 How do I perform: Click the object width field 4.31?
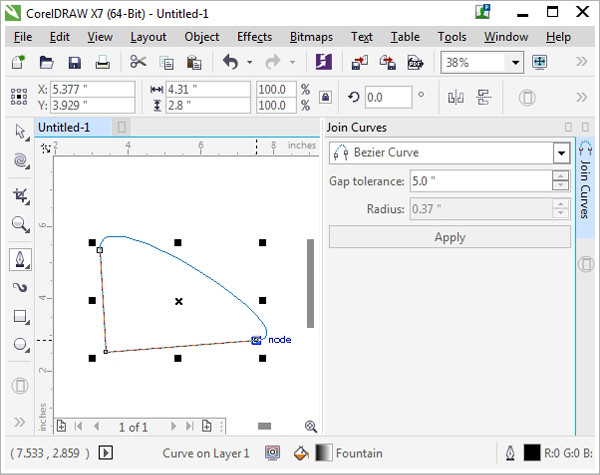(x=208, y=89)
